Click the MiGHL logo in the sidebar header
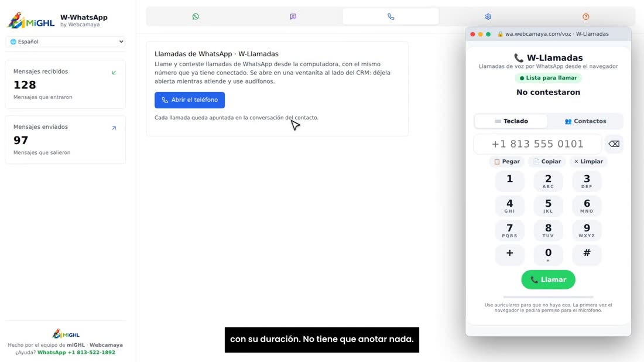Viewport: 644px width, 362px height. coord(31,21)
